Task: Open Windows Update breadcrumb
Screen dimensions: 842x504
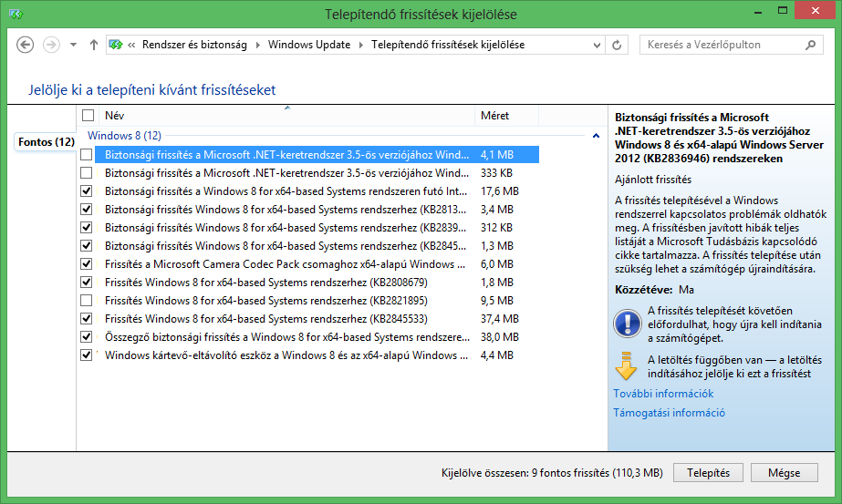Action: pyautogui.click(x=309, y=45)
